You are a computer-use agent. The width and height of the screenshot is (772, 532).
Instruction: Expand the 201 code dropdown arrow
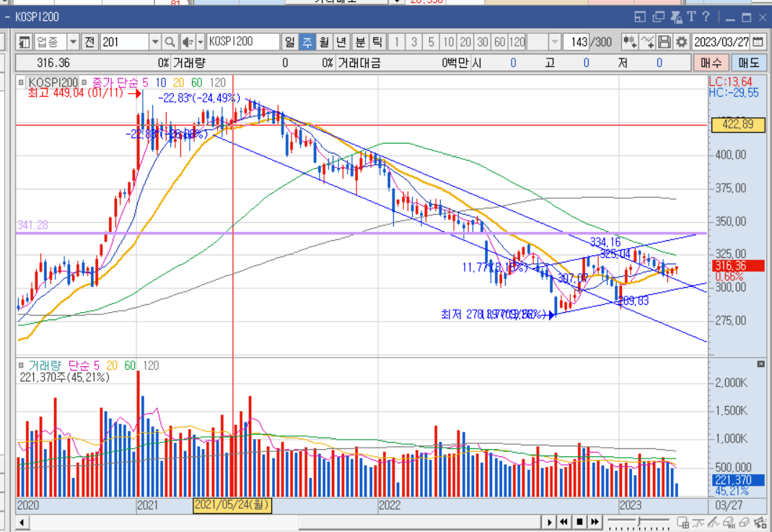(x=155, y=42)
